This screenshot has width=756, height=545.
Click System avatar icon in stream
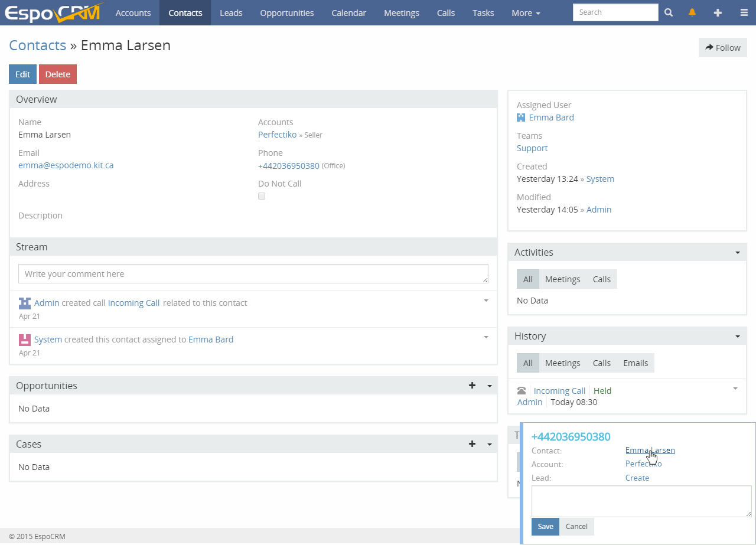tap(25, 340)
